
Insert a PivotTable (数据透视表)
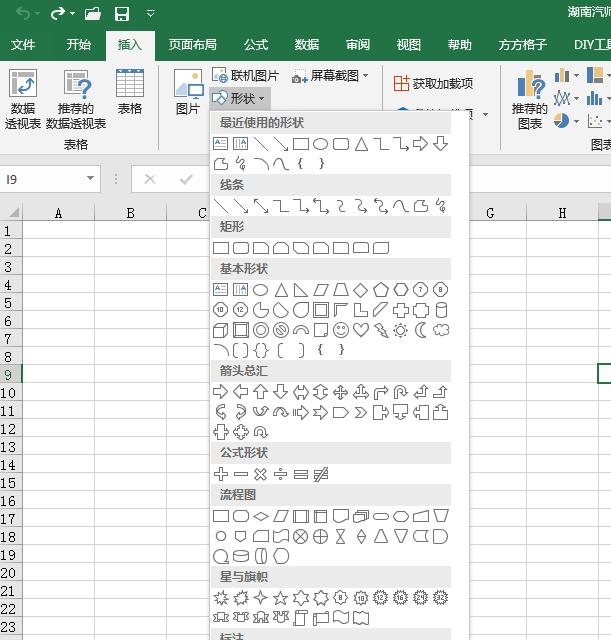(x=23, y=99)
